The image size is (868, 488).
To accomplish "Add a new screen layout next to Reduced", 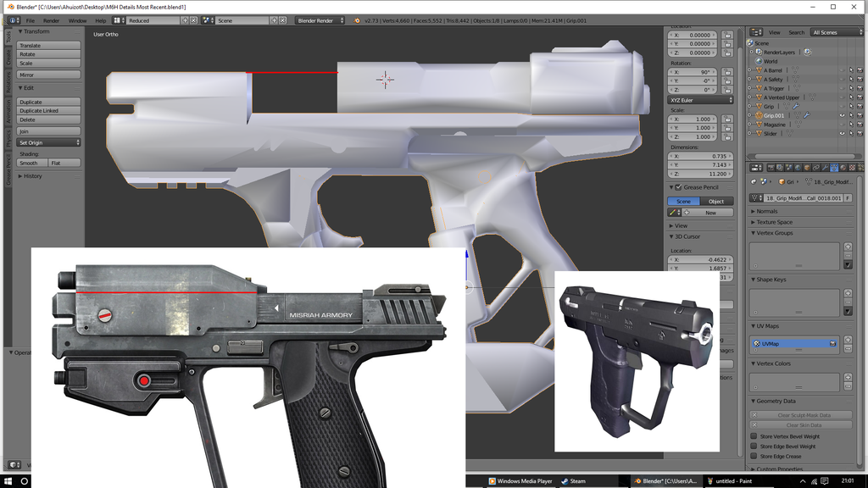I will [186, 20].
